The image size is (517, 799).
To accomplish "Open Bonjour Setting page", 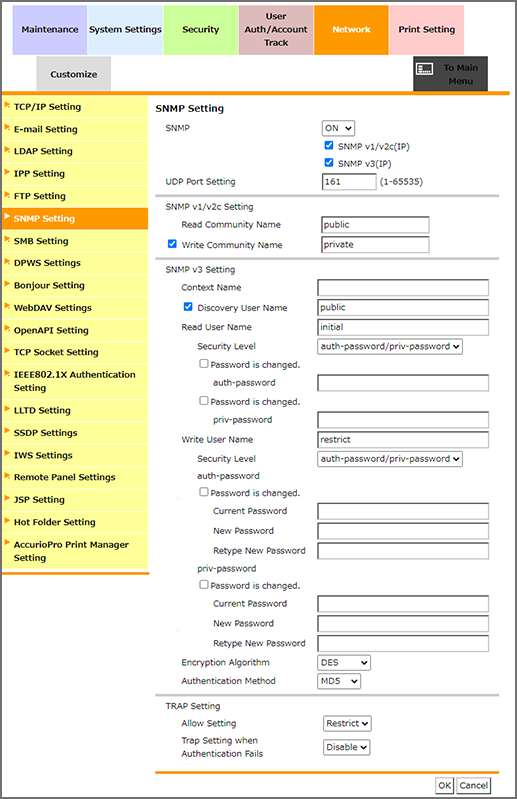I will coord(75,285).
